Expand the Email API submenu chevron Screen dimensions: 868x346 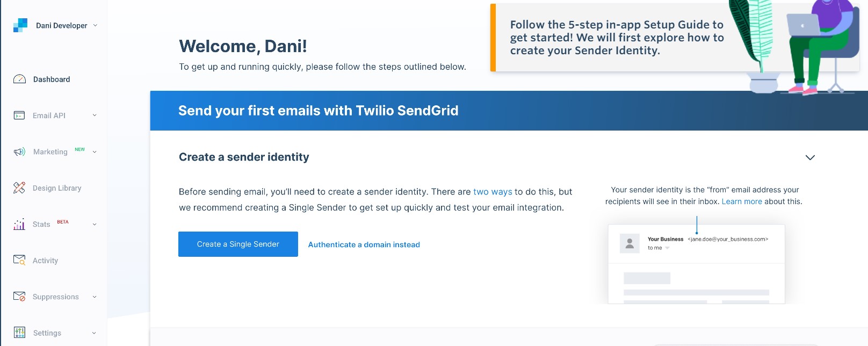pos(95,116)
